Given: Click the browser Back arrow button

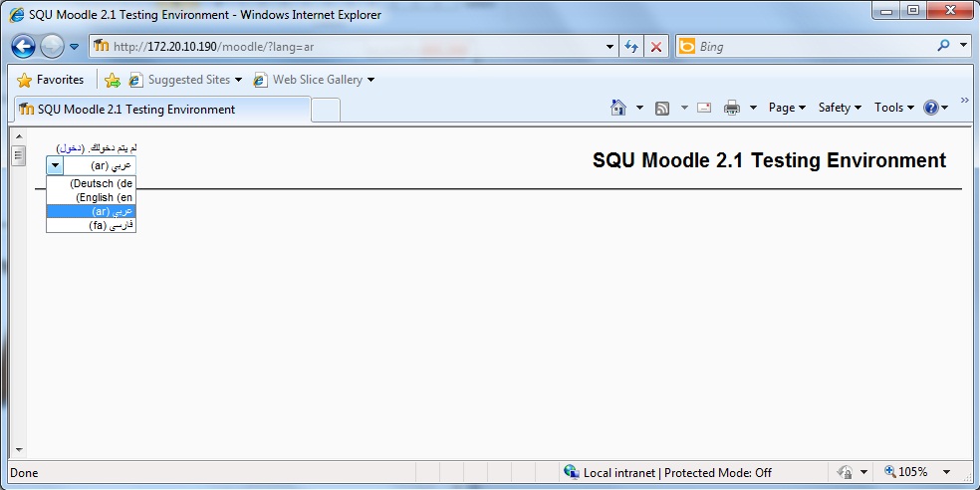Looking at the screenshot, I should pos(23,46).
